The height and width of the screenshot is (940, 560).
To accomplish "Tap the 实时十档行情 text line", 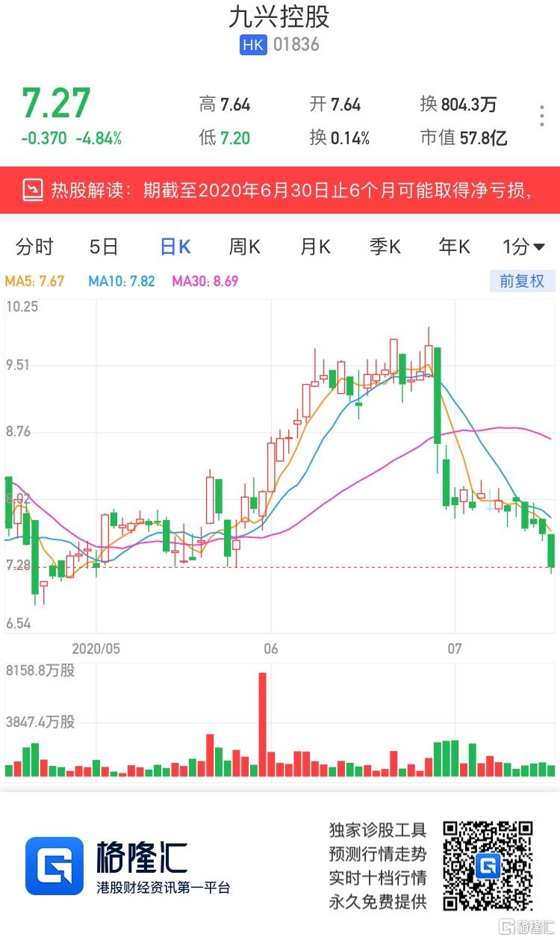I will click(378, 877).
